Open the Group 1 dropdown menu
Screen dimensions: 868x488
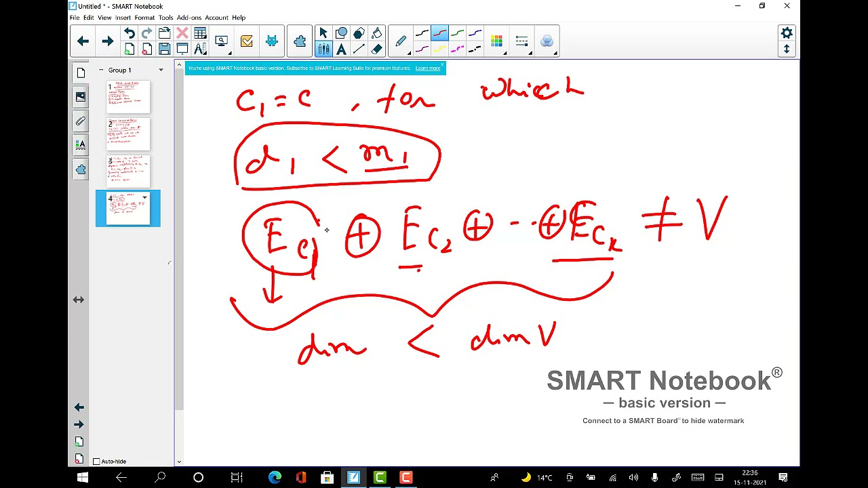pyautogui.click(x=161, y=70)
